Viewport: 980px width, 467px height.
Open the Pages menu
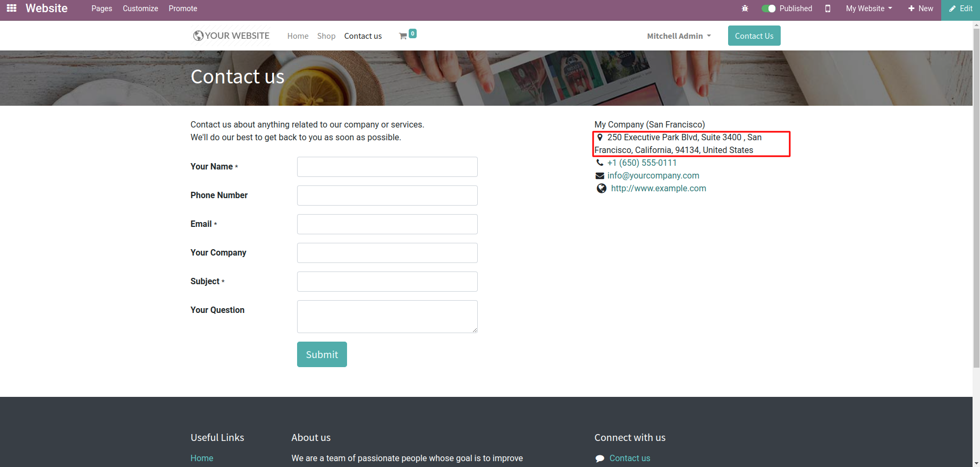pos(102,9)
